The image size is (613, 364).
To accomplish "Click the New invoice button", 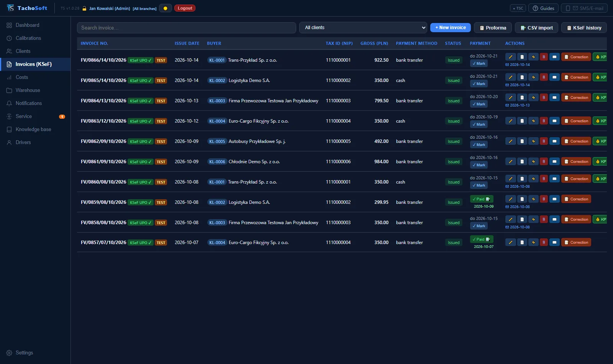I will (x=451, y=28).
